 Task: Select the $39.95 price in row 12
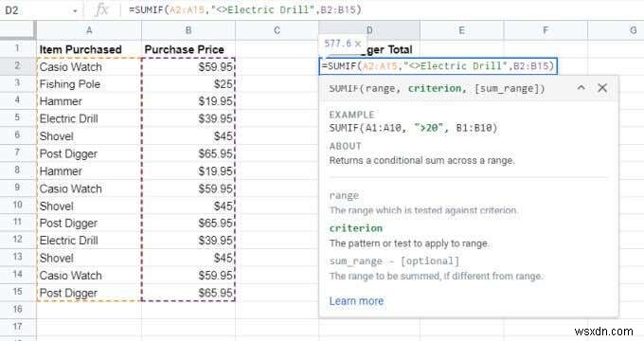188,241
